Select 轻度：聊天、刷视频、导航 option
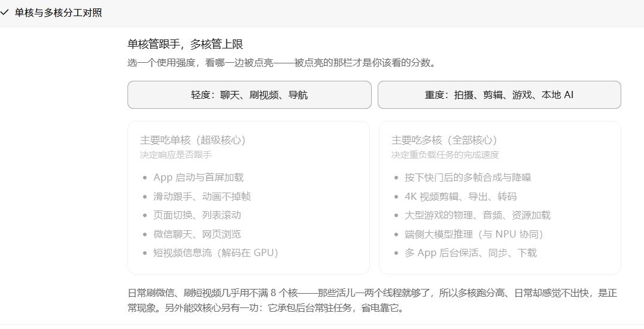This screenshot has width=644, height=329. (250, 95)
